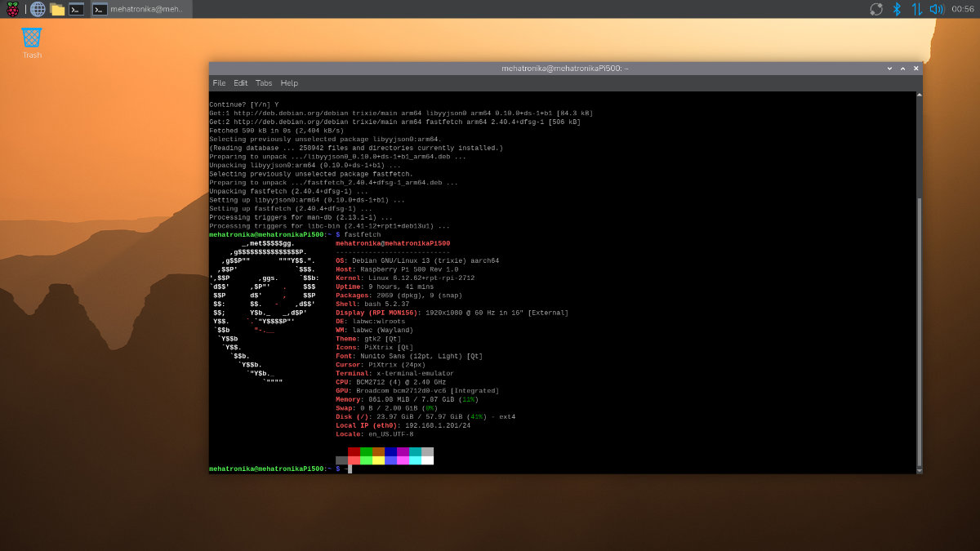Click the red 'mehatronika@mehatronikaPi500' fastfetch header
Screen dimensions: 980x551
[393, 243]
